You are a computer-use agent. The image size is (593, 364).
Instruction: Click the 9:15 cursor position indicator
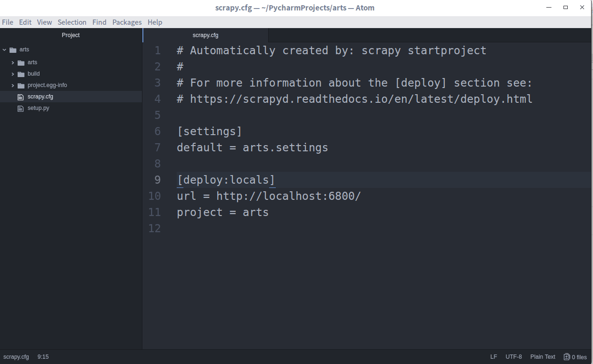[x=43, y=357]
